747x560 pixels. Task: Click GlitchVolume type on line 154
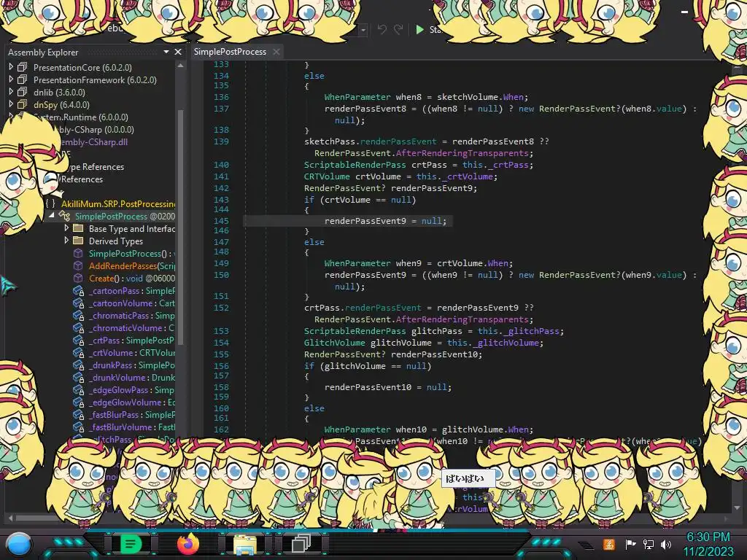[334, 343]
